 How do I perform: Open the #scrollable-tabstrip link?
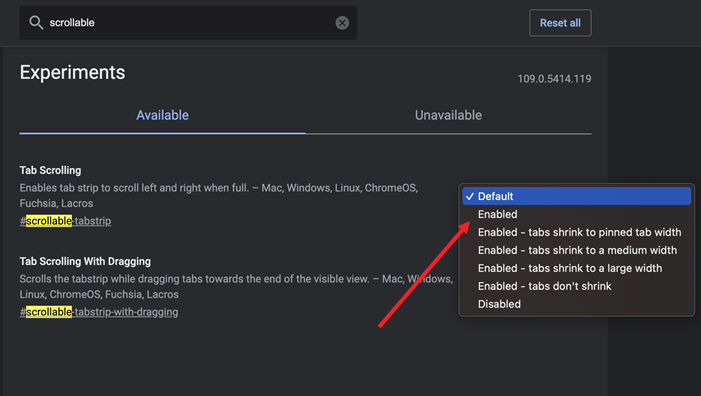click(x=65, y=221)
